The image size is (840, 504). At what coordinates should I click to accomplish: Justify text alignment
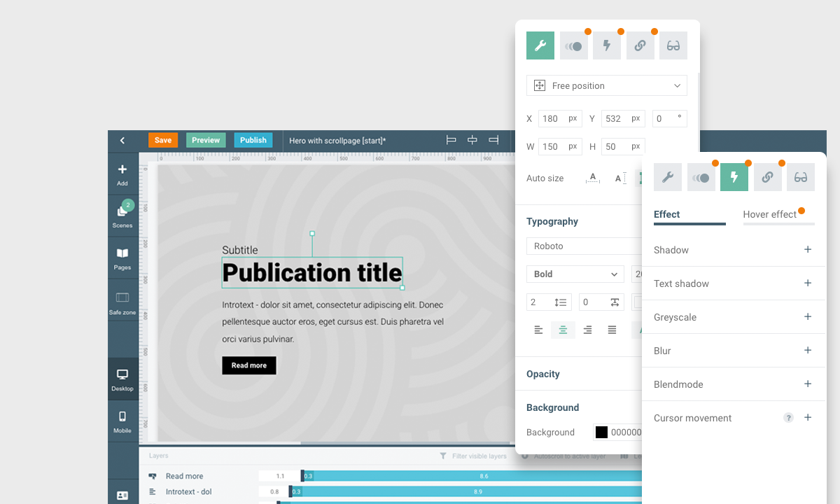click(612, 330)
